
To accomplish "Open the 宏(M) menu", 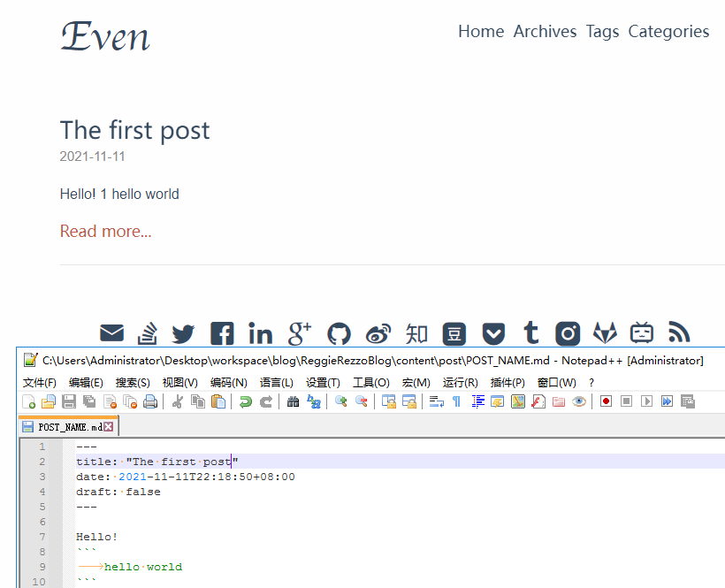I will 416,383.
